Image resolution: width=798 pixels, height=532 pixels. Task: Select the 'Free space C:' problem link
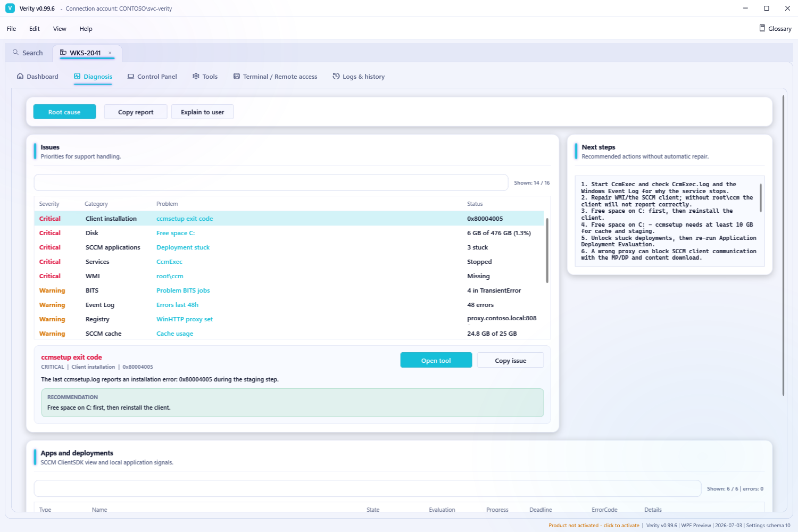click(x=176, y=233)
